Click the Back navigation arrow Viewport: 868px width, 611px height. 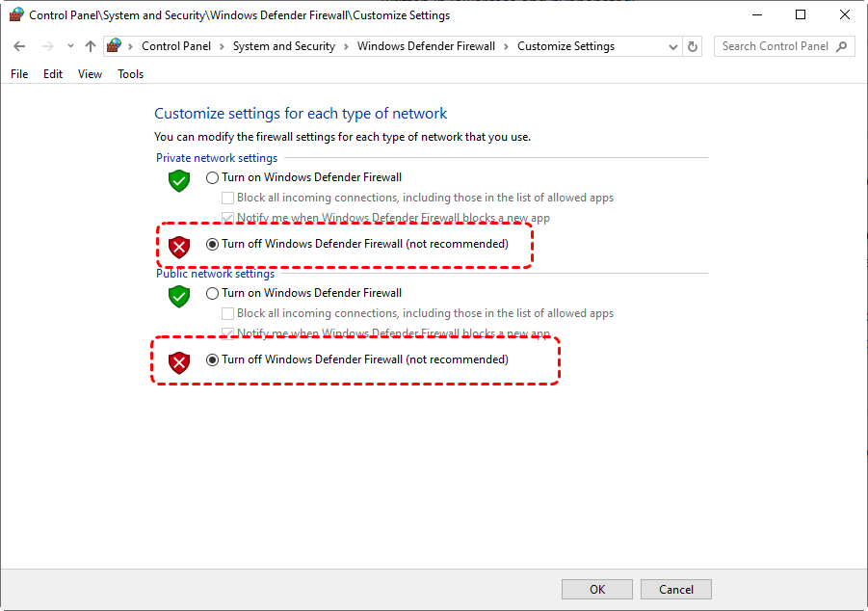click(19, 46)
